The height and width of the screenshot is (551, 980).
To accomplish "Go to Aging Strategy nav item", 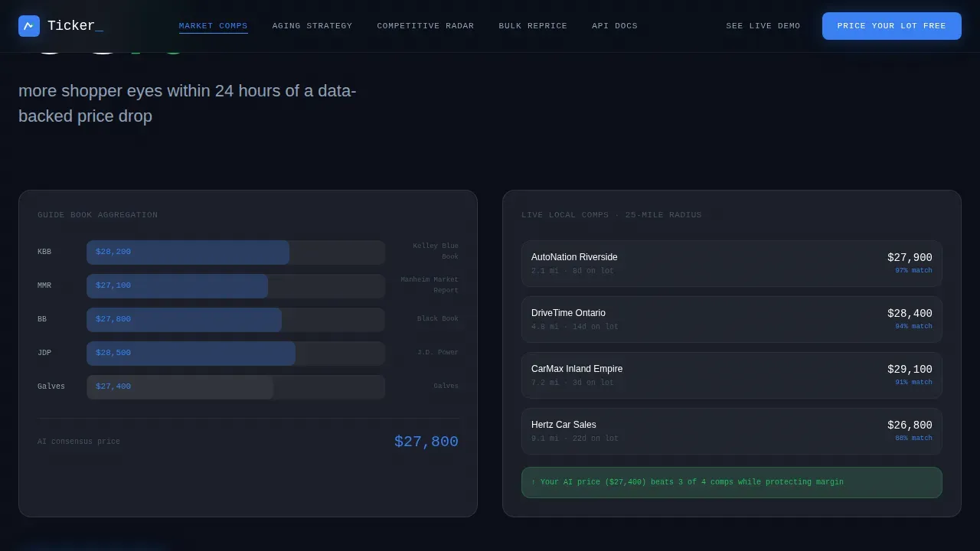I will click(312, 26).
